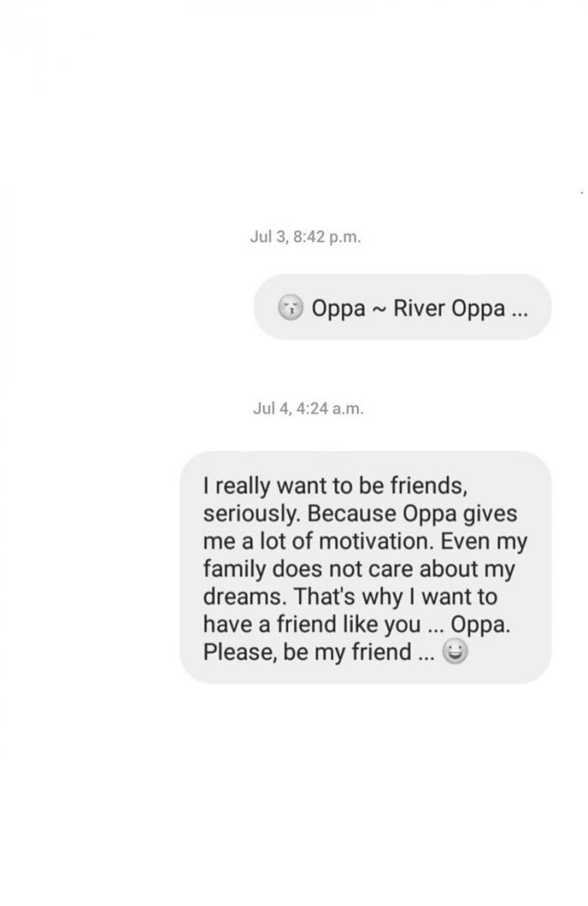Screen dimensions: 588x906
Task: Click the text "Please, be my friend ..."
Action: click(x=318, y=652)
